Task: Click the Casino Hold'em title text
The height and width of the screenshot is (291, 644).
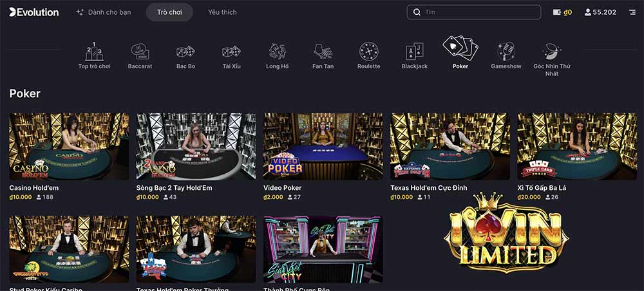Action: (x=33, y=188)
